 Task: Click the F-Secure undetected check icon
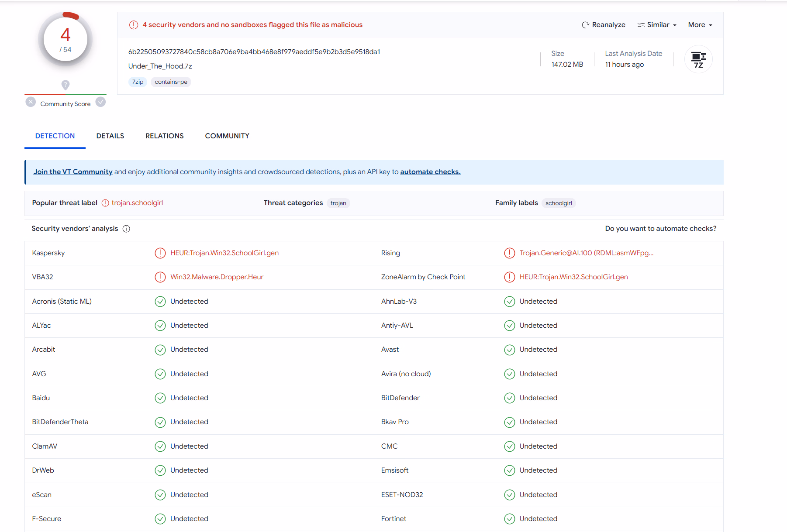point(160,519)
